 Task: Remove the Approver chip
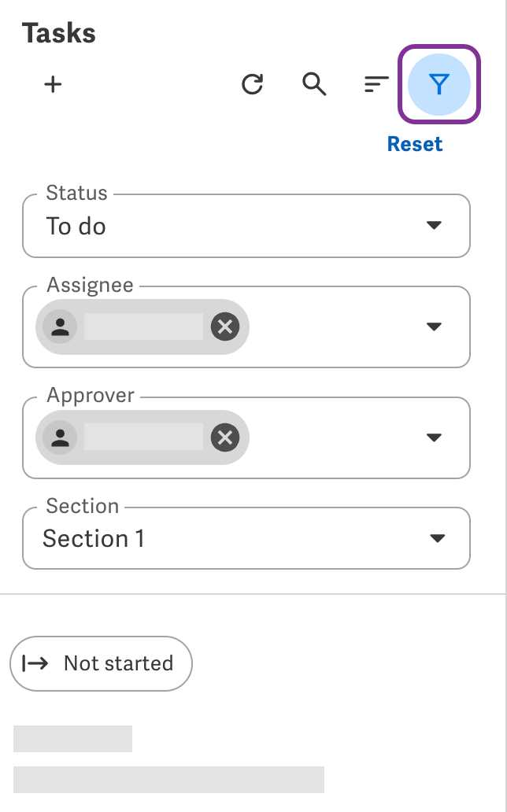pyautogui.click(x=225, y=437)
